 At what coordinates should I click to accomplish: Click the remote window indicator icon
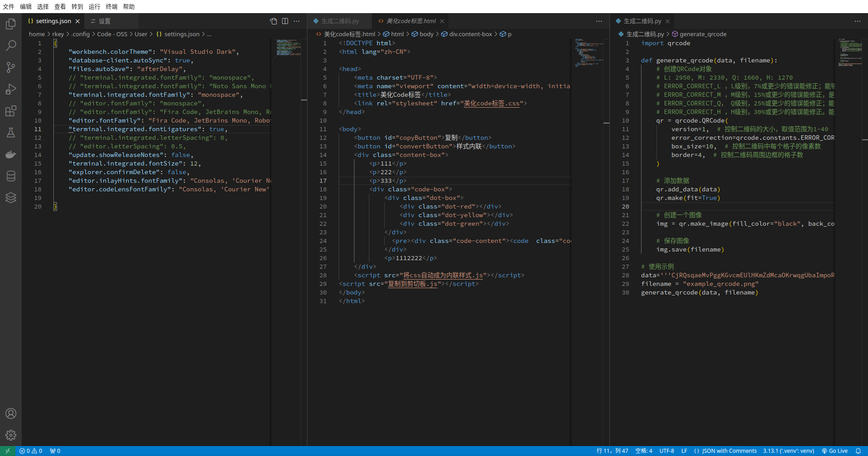pyautogui.click(x=8, y=451)
